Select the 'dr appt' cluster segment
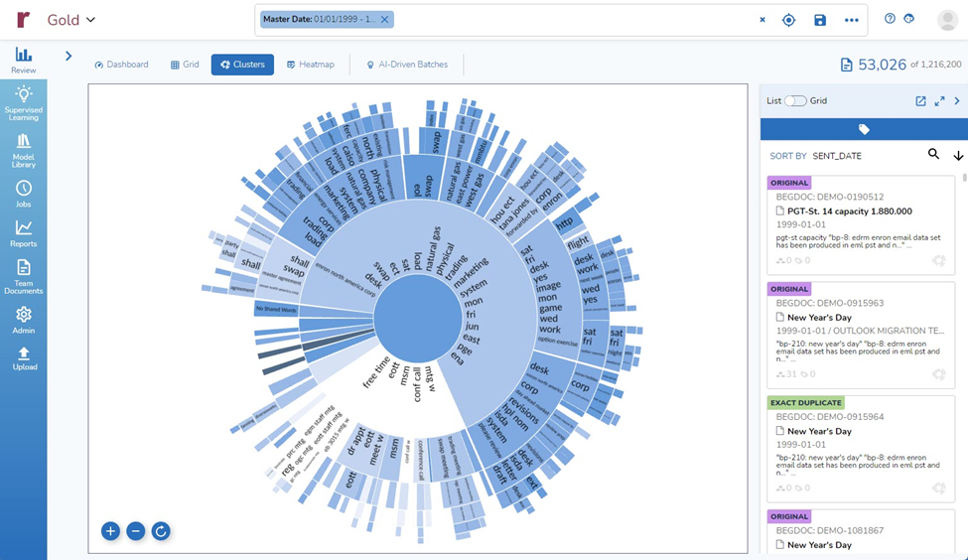Viewport: 968px width, 560px height. coord(356,442)
